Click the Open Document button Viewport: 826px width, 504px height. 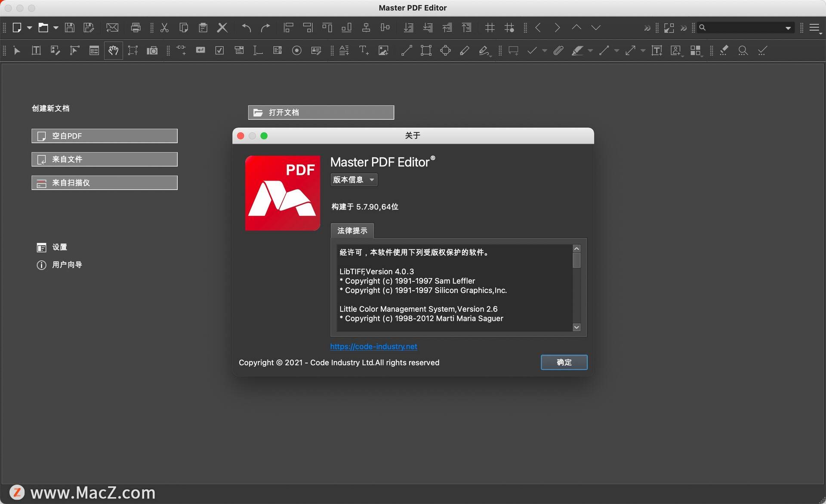[321, 112]
